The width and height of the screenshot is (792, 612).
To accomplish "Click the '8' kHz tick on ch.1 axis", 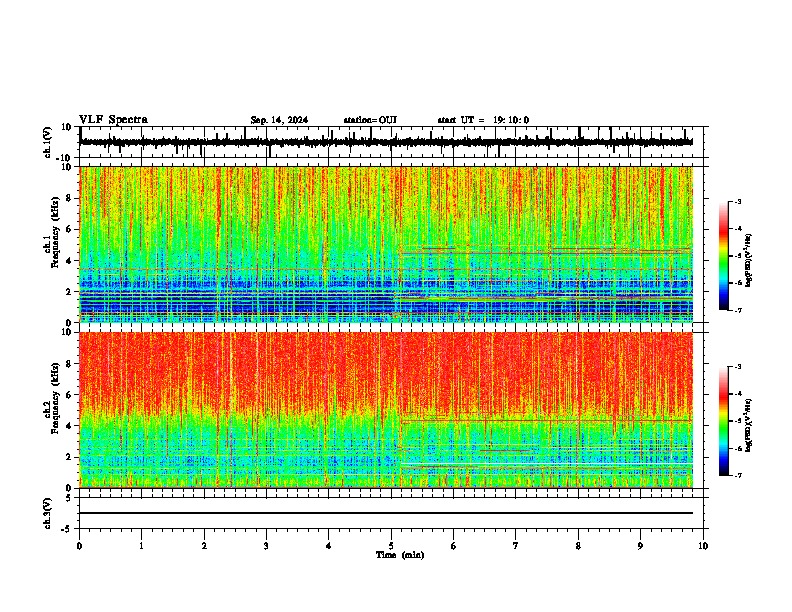I will coord(70,198).
